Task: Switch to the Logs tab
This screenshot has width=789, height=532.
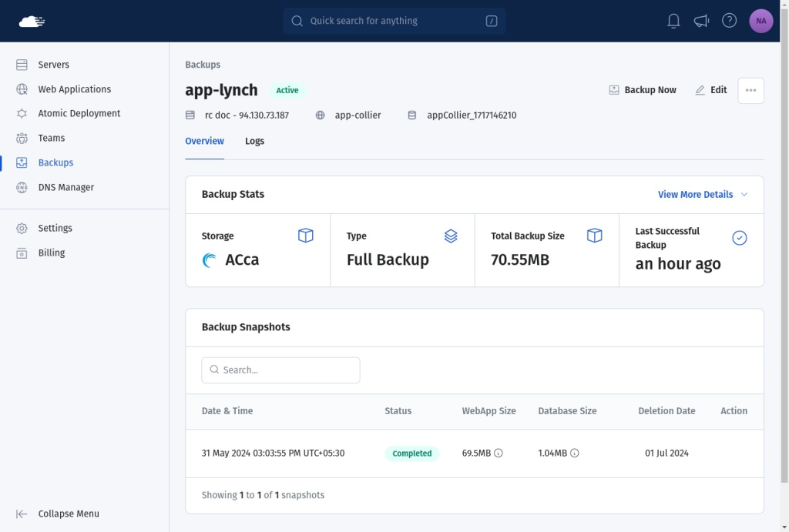Action: point(254,142)
